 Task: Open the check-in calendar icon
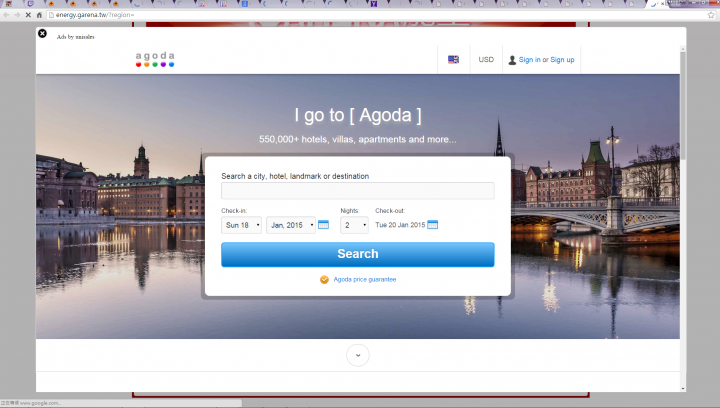(323, 224)
